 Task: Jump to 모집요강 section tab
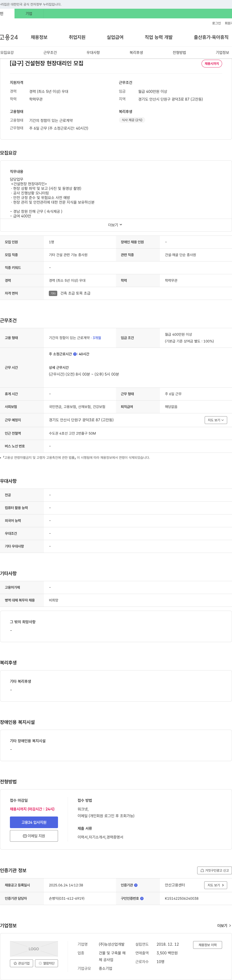pyautogui.click(x=7, y=52)
